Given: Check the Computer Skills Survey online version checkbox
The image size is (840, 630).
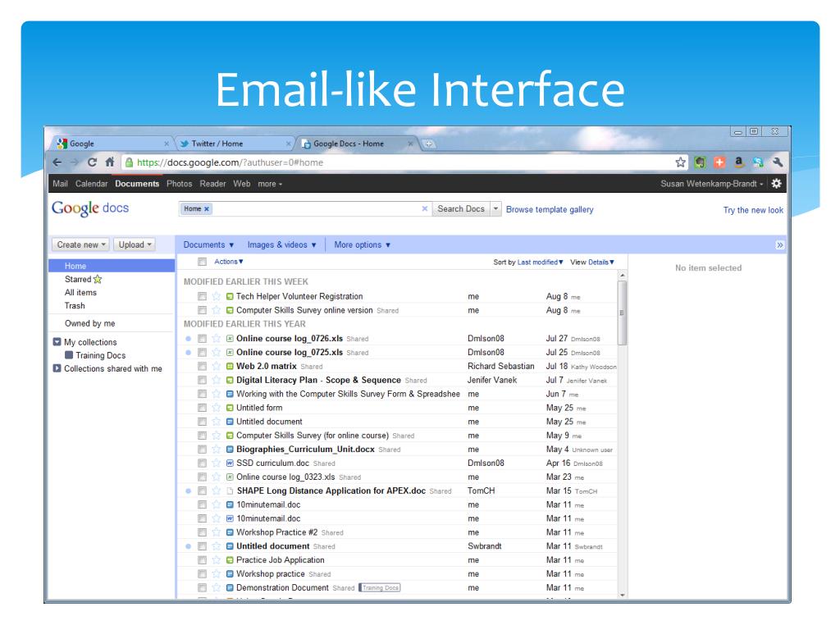Looking at the screenshot, I should point(202,310).
